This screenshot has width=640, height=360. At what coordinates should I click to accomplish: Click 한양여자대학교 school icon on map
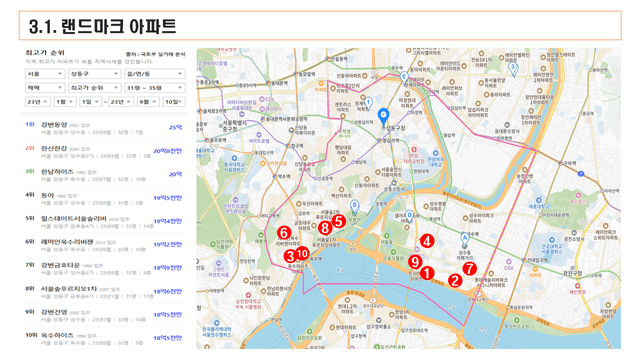click(436, 154)
